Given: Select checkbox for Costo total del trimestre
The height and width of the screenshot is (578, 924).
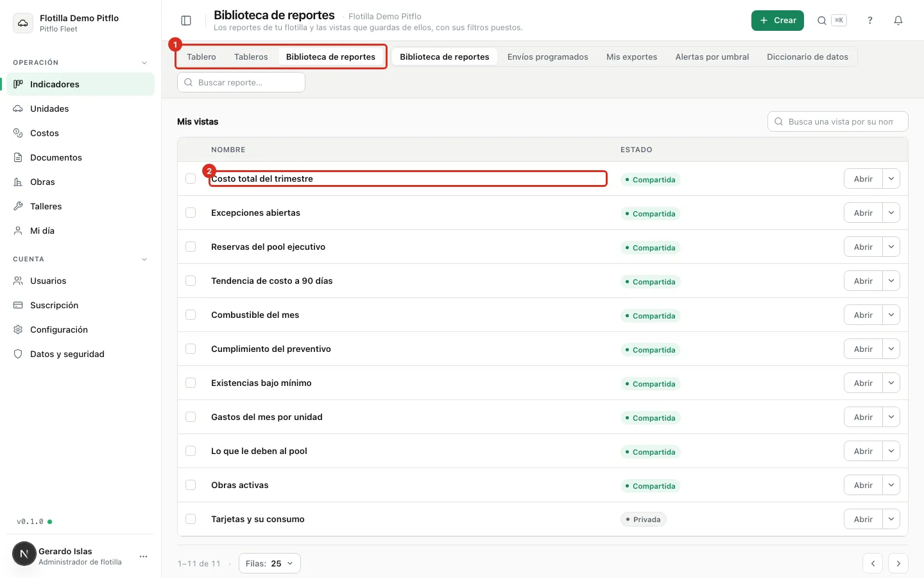Looking at the screenshot, I should [x=191, y=179].
